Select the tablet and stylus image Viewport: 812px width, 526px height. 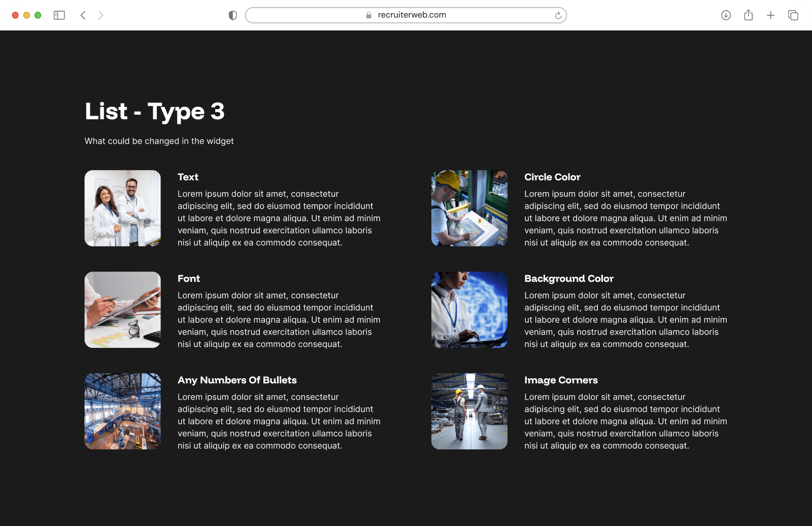tap(123, 310)
